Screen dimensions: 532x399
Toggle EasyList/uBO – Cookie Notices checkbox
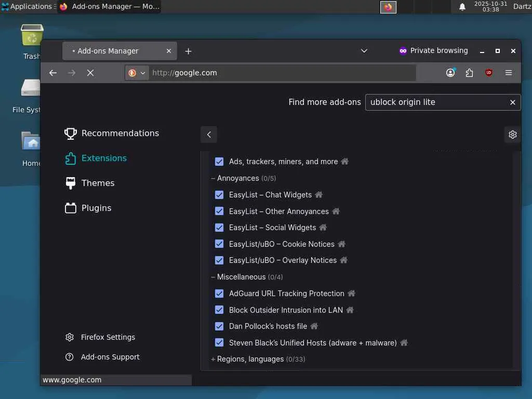click(x=219, y=244)
